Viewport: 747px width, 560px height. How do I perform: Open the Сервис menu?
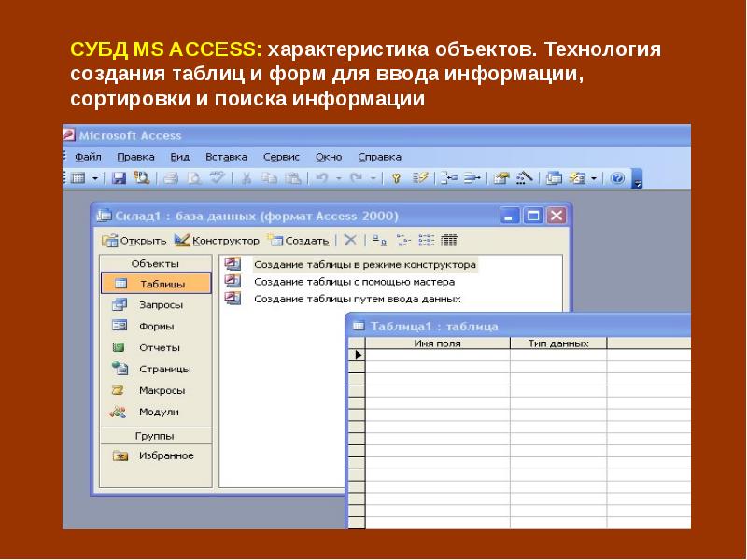tap(281, 157)
